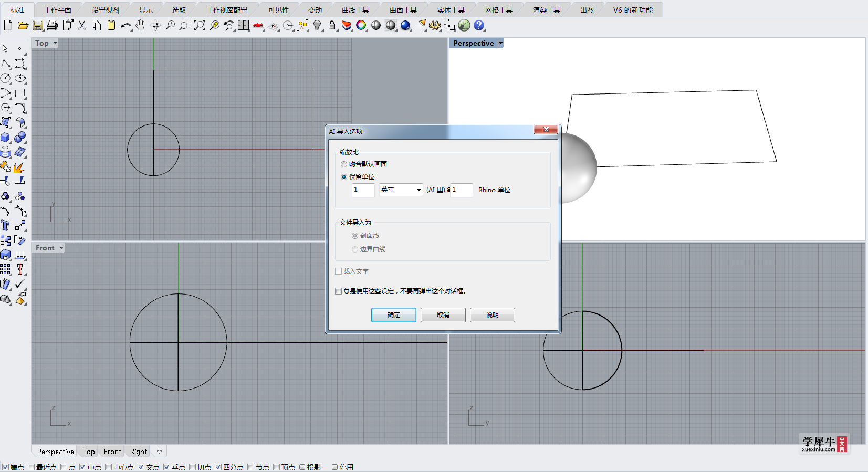Screen dimensions: 868x472
Task: Click the Save floppy disk icon
Action: [38, 25]
